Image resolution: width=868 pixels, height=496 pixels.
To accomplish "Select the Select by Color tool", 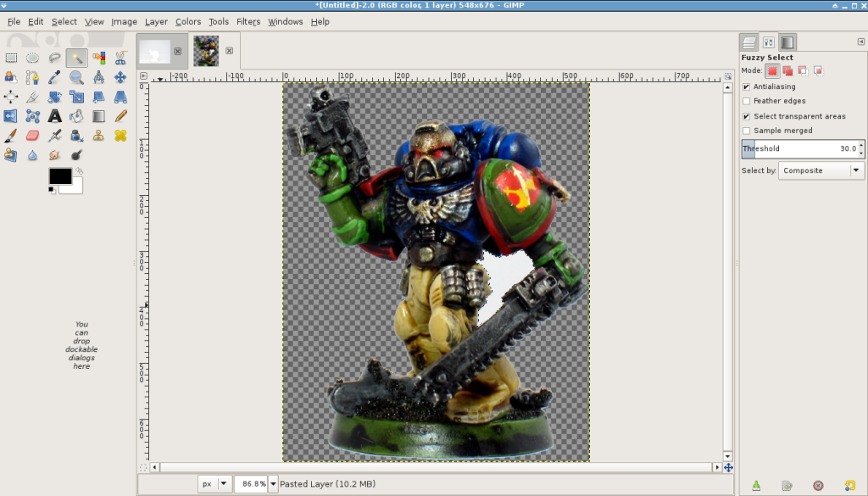I will coord(98,58).
